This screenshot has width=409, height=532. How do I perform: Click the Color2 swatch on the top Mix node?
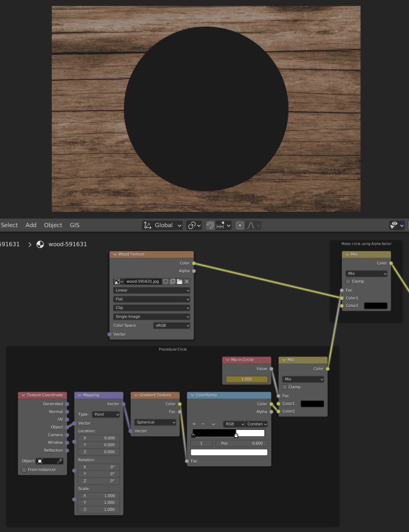(x=375, y=305)
